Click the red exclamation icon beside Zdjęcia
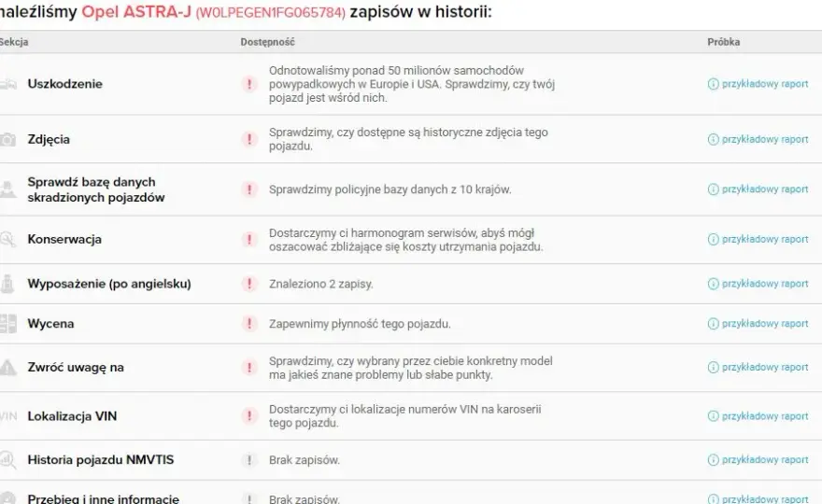Screen dimensions: 822x504 click(249, 139)
